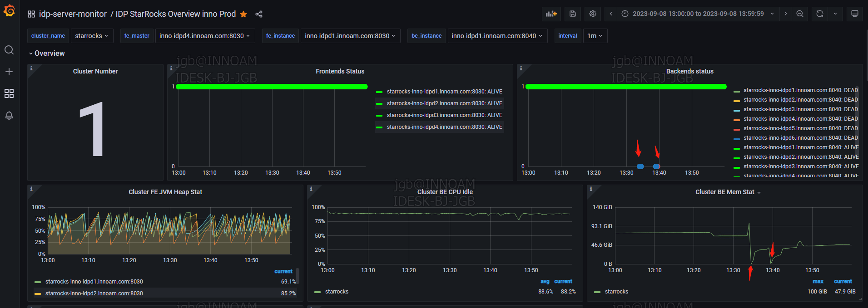The height and width of the screenshot is (308, 868).
Task: Open the cluster_name starrocks dropdown
Action: pyautogui.click(x=92, y=36)
